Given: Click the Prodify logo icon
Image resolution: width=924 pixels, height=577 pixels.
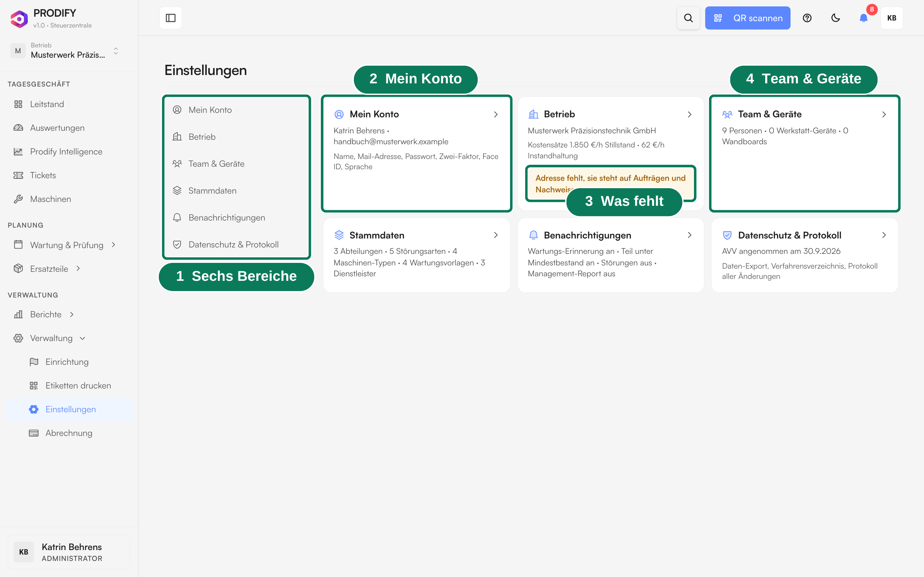Looking at the screenshot, I should [19, 19].
